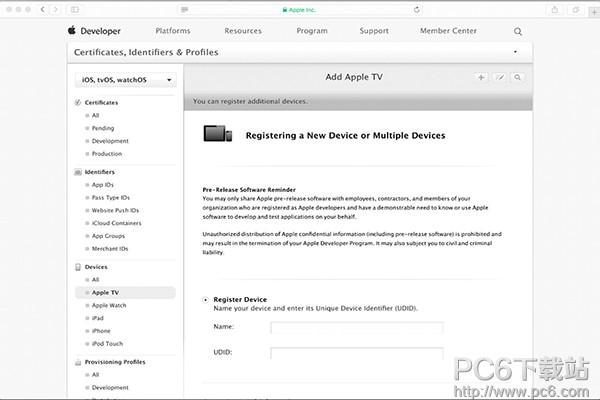
Task: Open site search magnifier in top navigation
Action: pyautogui.click(x=518, y=31)
